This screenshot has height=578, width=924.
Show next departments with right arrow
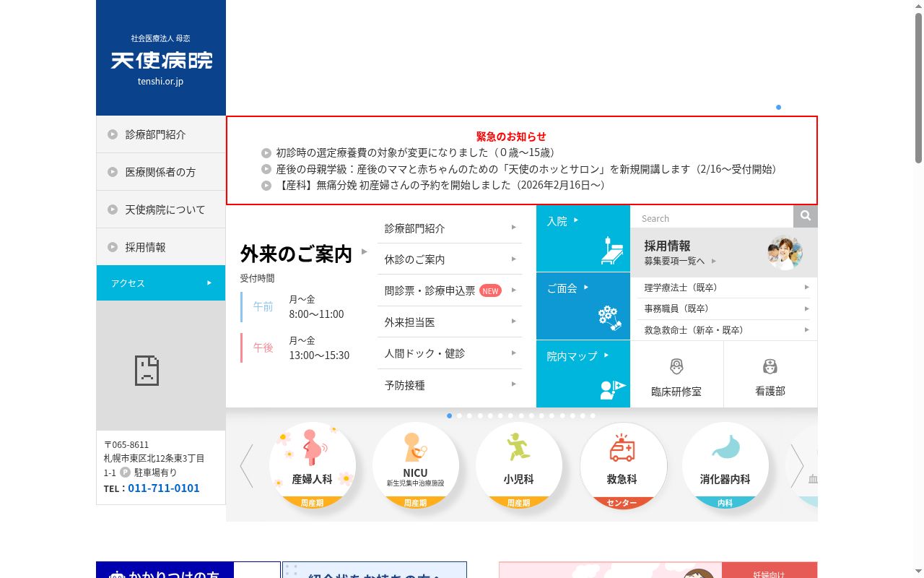(x=797, y=465)
